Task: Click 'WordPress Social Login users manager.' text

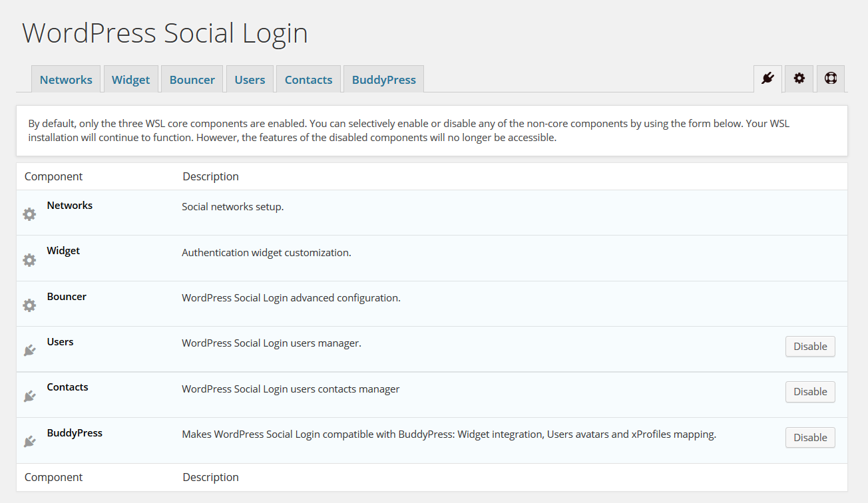Action: click(x=272, y=343)
